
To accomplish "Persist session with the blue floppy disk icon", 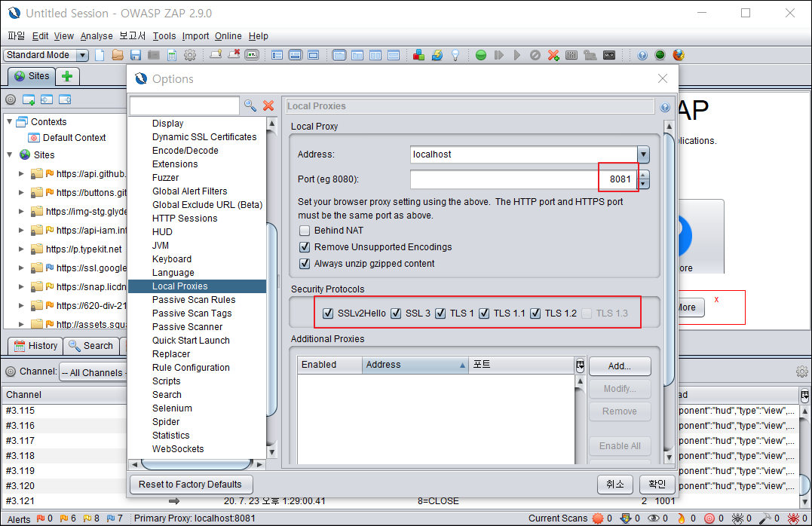I will click(x=136, y=55).
